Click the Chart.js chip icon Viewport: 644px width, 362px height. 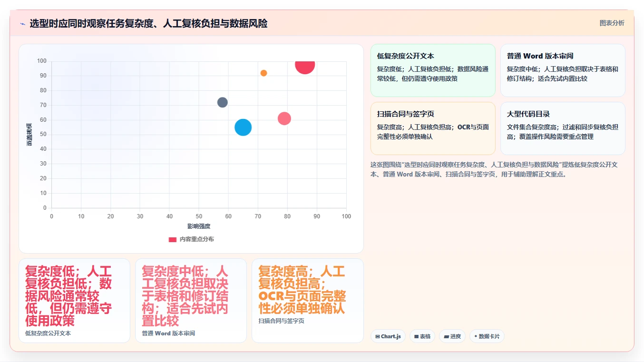coord(378,336)
